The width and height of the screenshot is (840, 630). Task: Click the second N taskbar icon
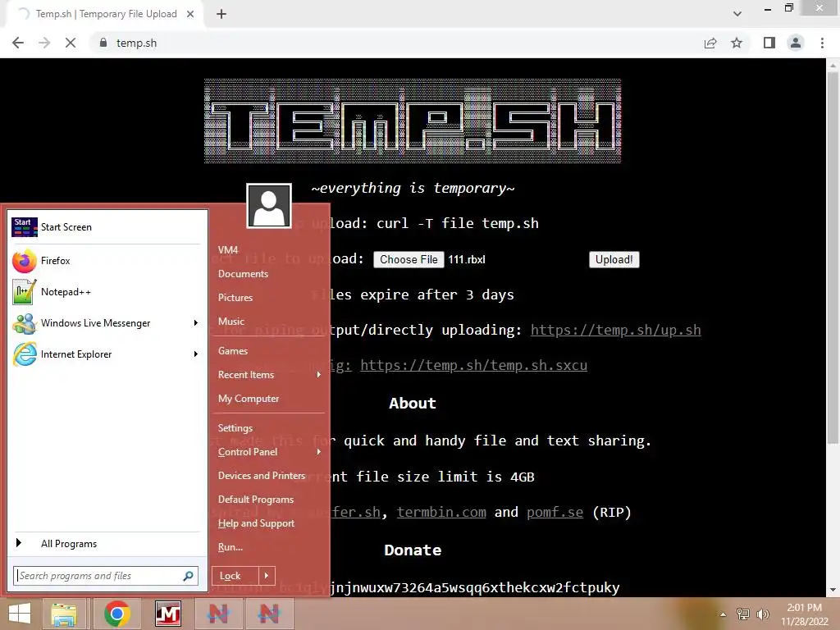click(x=269, y=614)
